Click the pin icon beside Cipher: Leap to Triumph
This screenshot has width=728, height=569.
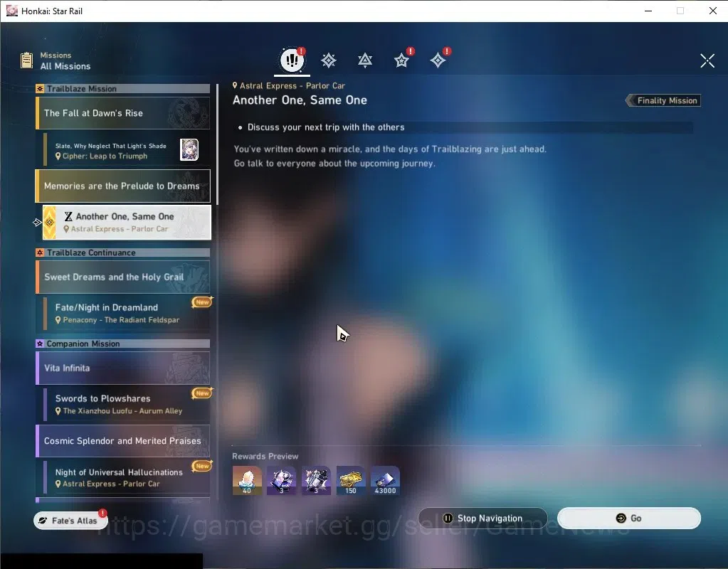[x=58, y=156]
